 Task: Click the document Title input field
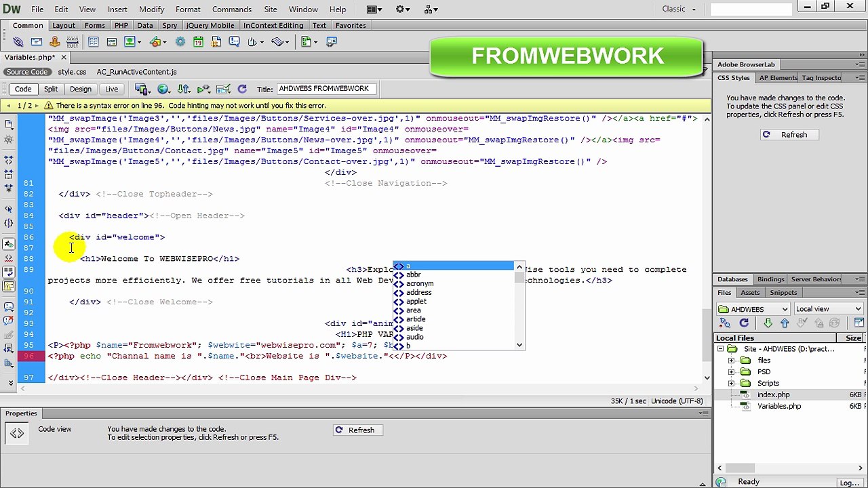(x=325, y=89)
